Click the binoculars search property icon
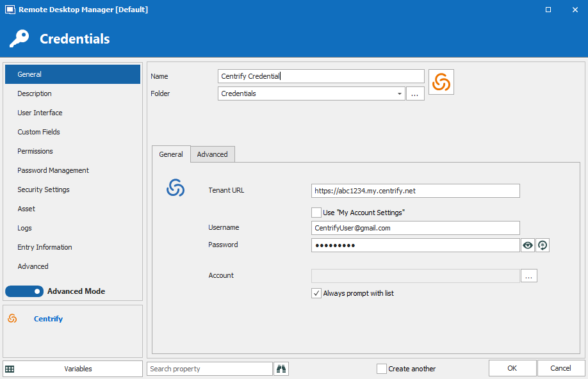The image size is (588, 379). click(281, 369)
